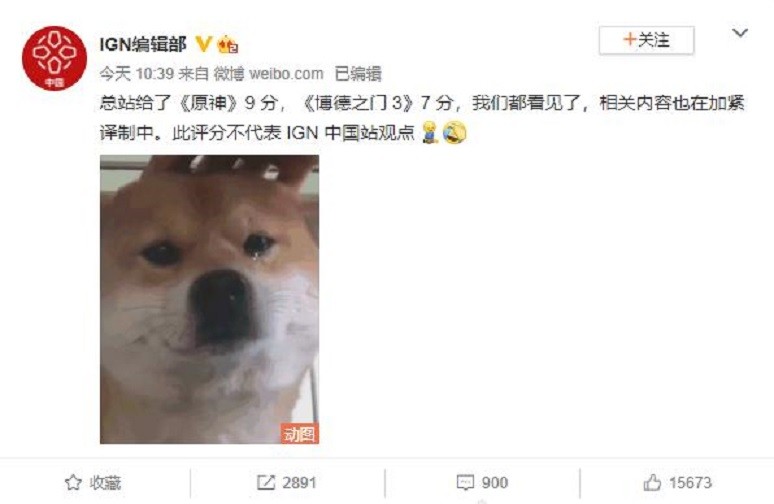Click the membership crown badge icon
This screenshot has width=774, height=504.
point(228,45)
